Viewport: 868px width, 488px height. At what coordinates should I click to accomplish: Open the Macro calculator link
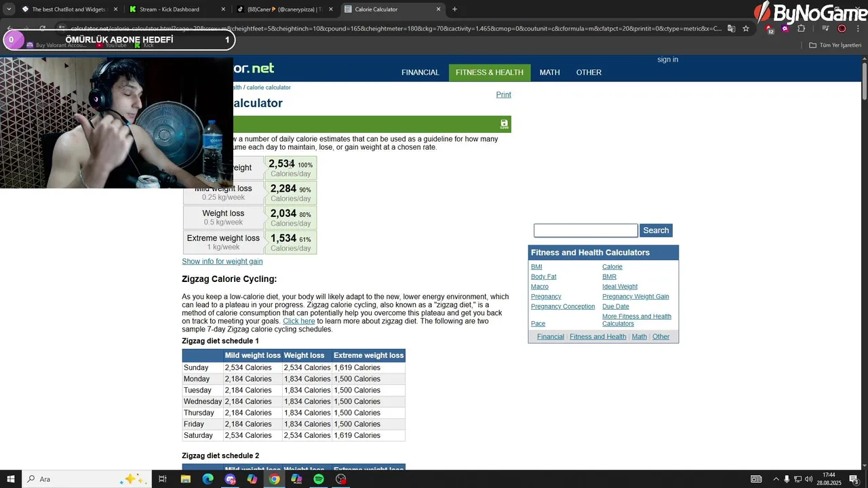click(540, 287)
